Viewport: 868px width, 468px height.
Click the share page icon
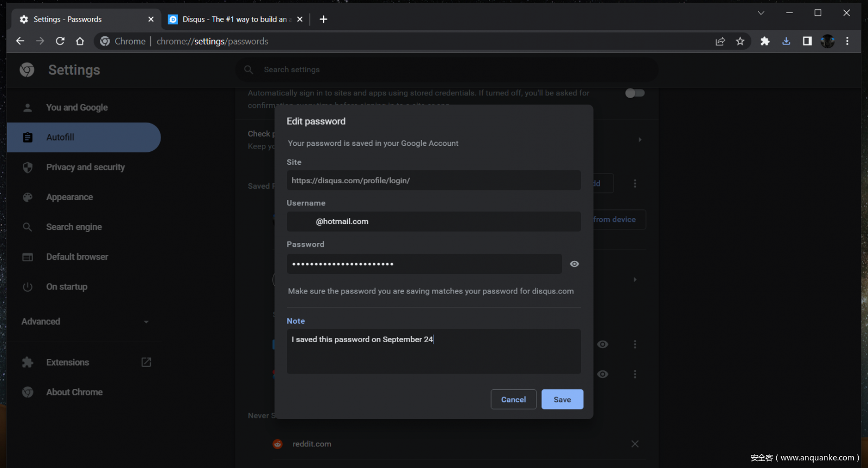pyautogui.click(x=720, y=41)
